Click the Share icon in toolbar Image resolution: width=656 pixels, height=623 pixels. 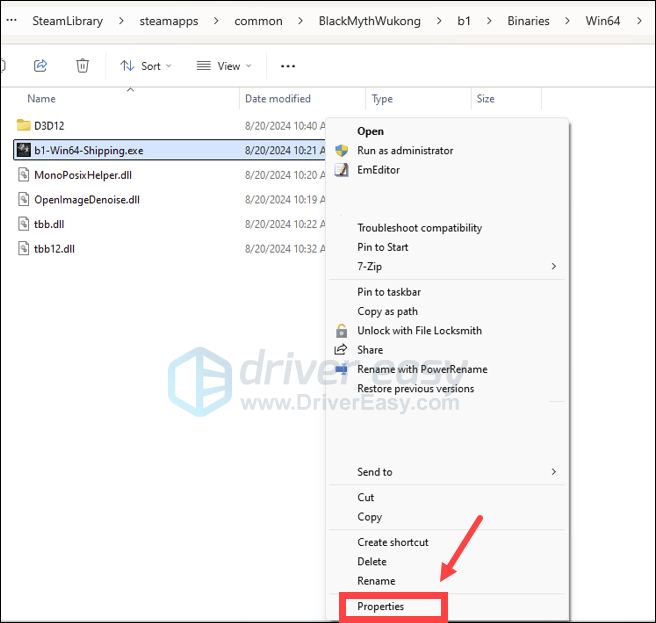coord(41,66)
